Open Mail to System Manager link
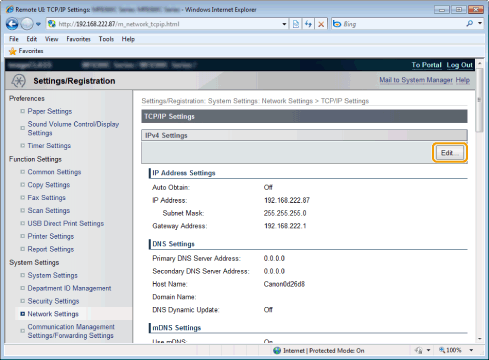 pyautogui.click(x=416, y=80)
